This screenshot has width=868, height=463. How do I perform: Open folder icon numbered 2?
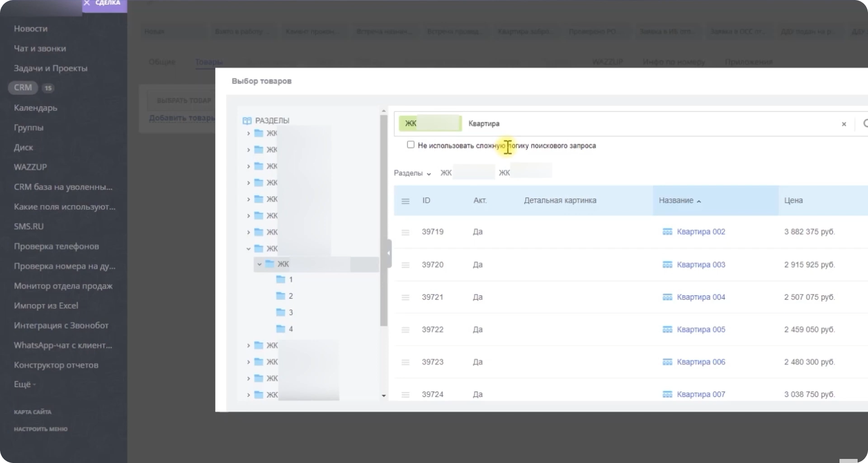(x=281, y=296)
